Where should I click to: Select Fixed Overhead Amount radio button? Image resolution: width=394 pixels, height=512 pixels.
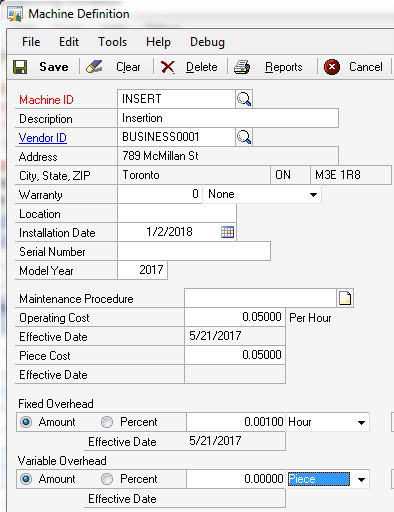click(x=26, y=422)
